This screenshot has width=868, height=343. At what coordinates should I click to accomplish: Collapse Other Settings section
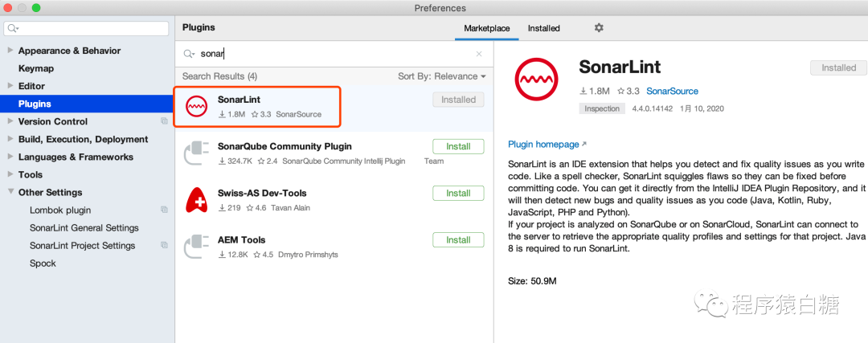tap(10, 192)
